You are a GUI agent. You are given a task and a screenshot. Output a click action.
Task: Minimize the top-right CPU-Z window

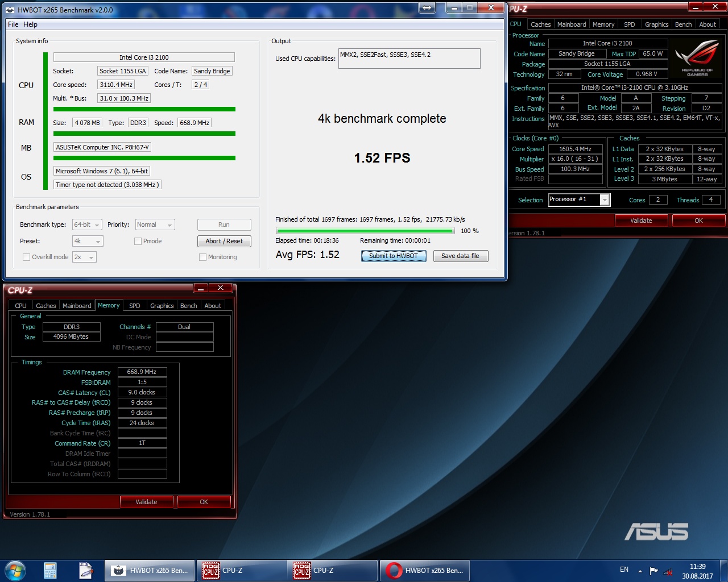[695, 6]
